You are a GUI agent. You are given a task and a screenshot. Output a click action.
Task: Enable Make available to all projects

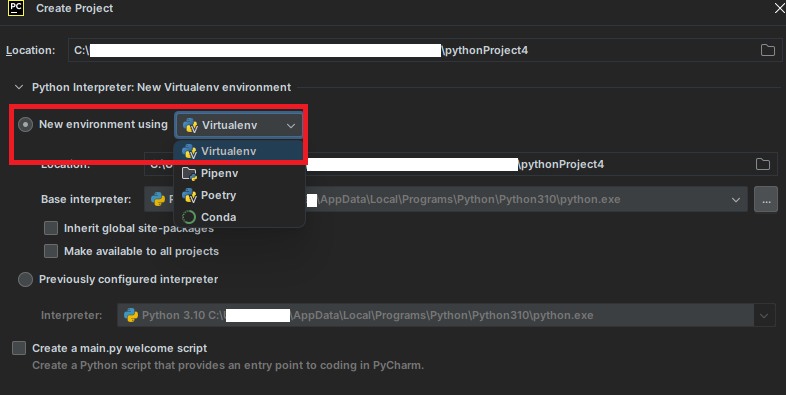pos(51,251)
